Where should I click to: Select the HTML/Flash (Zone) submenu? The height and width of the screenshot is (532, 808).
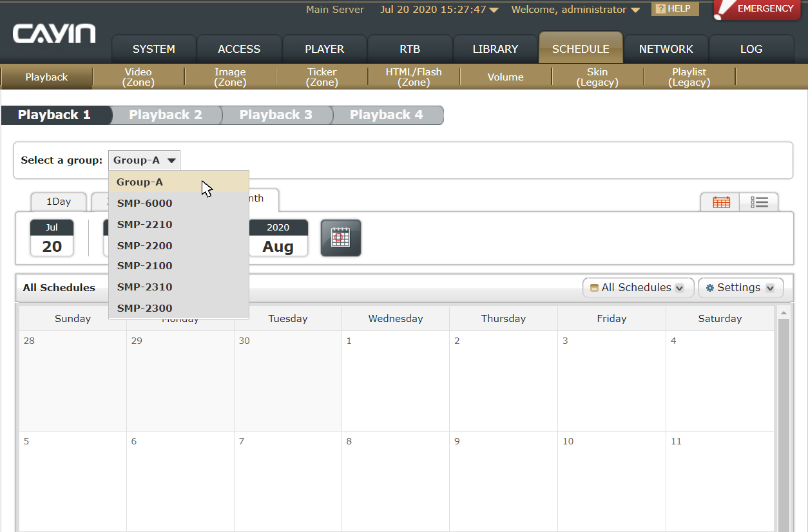tap(414, 77)
